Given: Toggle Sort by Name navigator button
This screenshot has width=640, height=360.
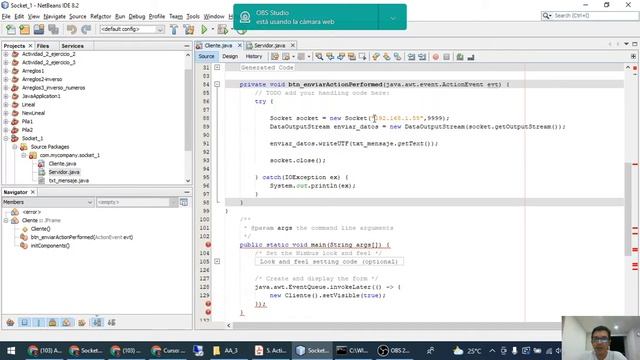Looking at the screenshot, I should coord(97,322).
